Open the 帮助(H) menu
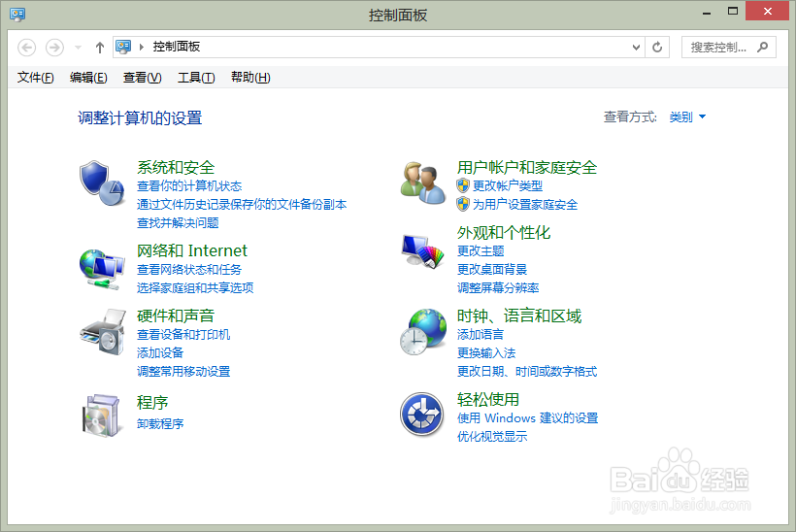The image size is (796, 532). [x=250, y=77]
